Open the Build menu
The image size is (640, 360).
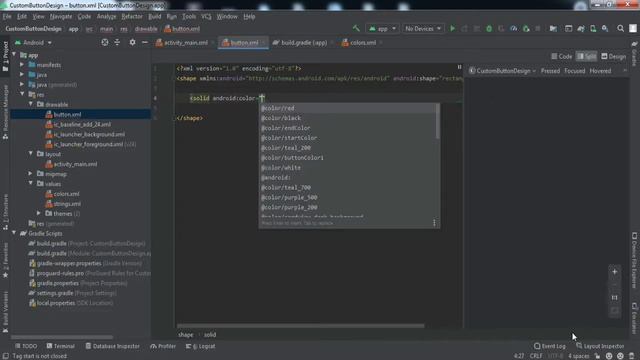tap(154, 16)
